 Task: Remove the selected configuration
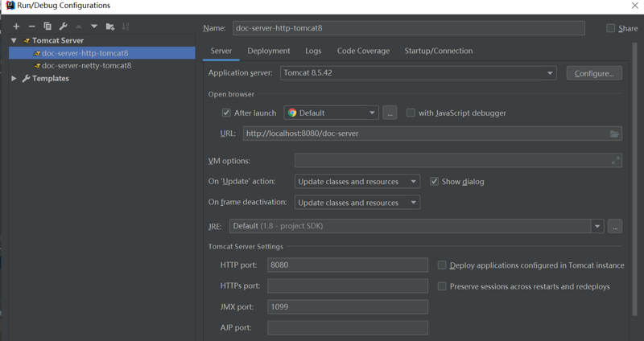click(31, 27)
